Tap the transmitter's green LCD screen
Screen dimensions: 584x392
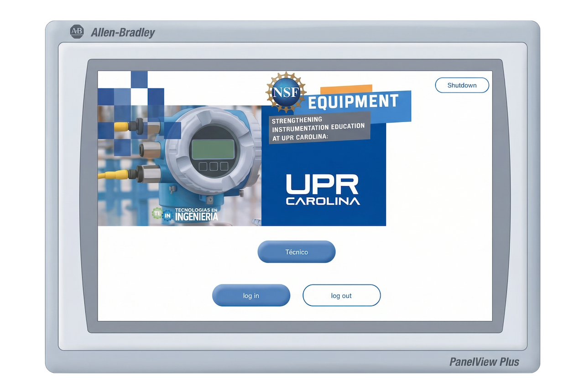pos(212,149)
